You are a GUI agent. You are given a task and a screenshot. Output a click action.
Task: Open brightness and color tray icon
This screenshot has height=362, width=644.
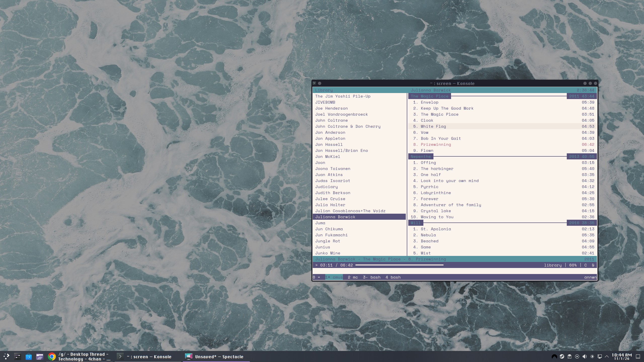(592, 356)
